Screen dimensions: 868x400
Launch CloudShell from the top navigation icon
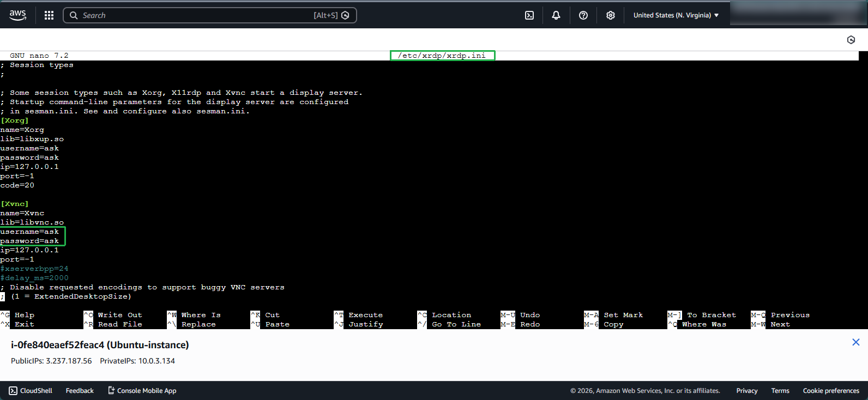529,15
